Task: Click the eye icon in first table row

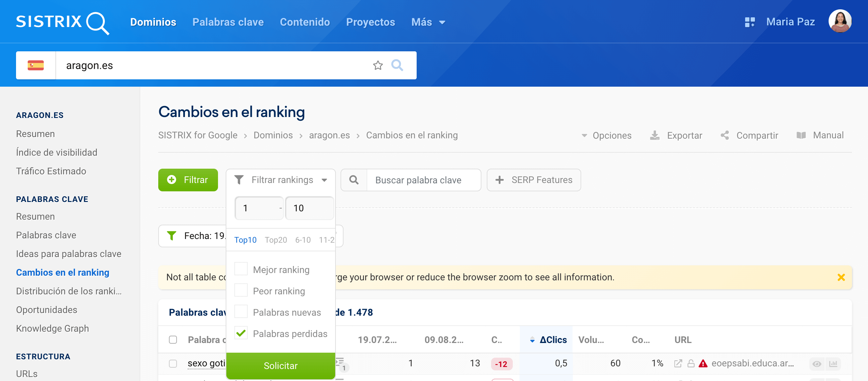Action: pyautogui.click(x=817, y=364)
